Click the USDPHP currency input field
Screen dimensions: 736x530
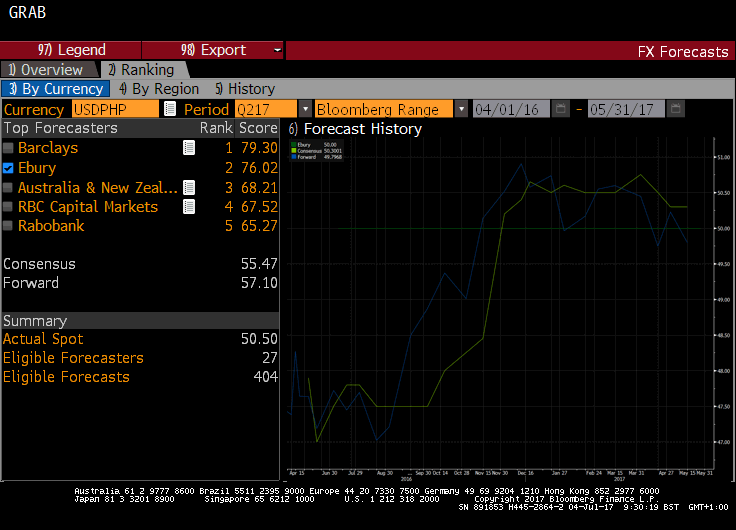pyautogui.click(x=115, y=109)
